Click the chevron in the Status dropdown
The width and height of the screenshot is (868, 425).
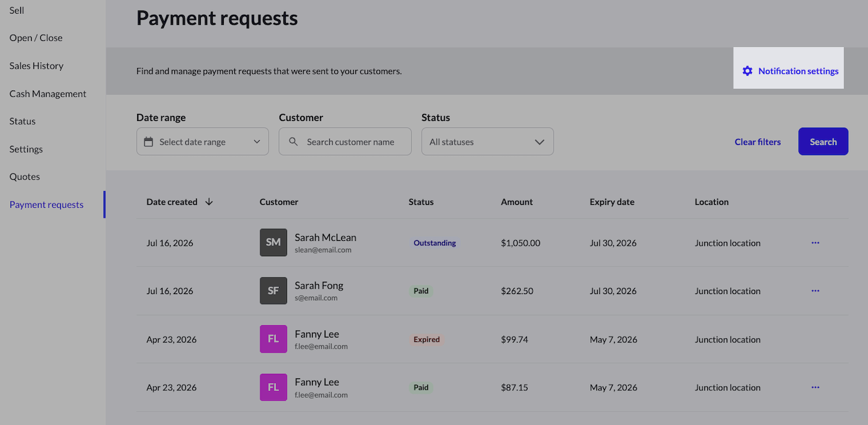[x=539, y=142]
